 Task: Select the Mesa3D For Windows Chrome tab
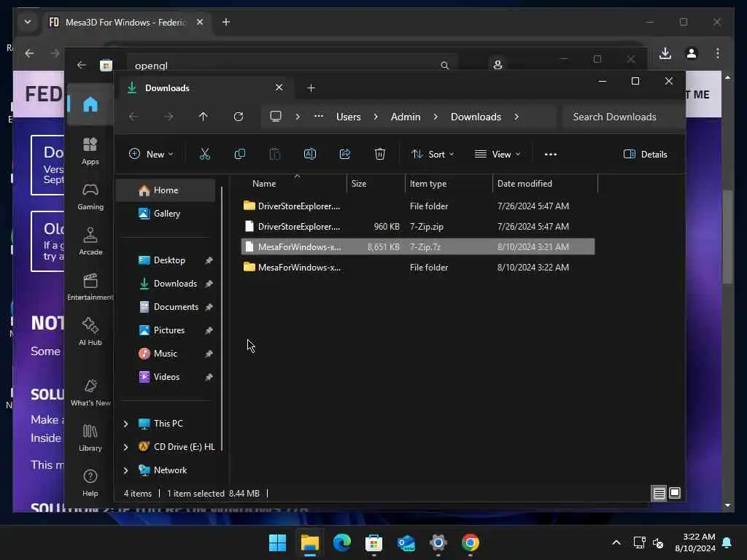pos(127,23)
